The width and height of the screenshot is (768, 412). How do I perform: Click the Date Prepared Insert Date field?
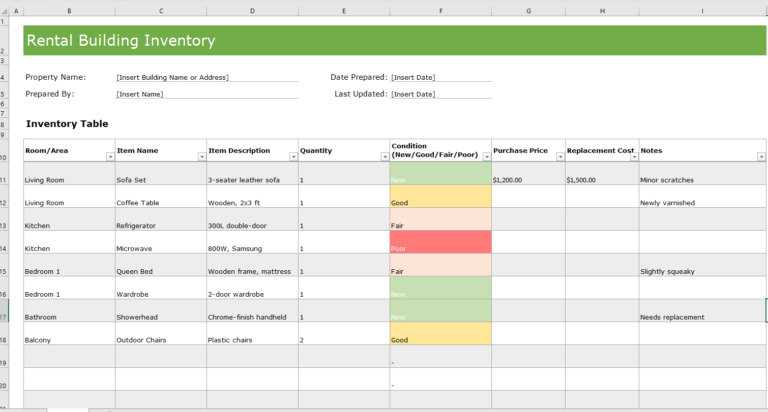[440, 77]
